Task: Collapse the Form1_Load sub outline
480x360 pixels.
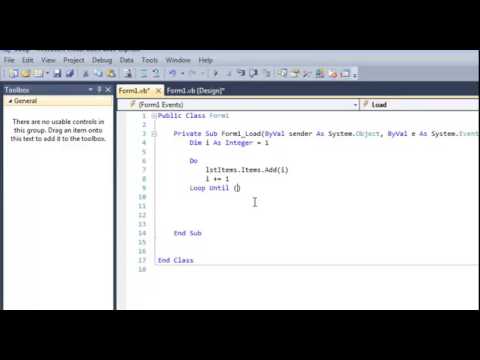Action: pos(154,134)
